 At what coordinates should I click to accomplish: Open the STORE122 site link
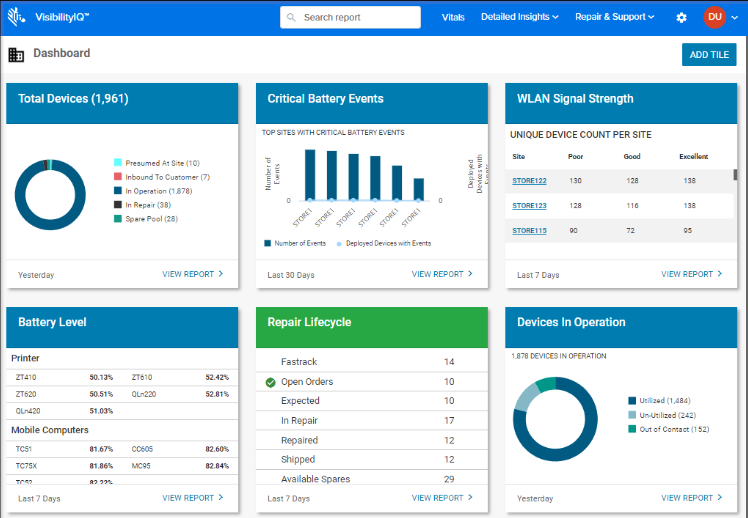pos(529,181)
